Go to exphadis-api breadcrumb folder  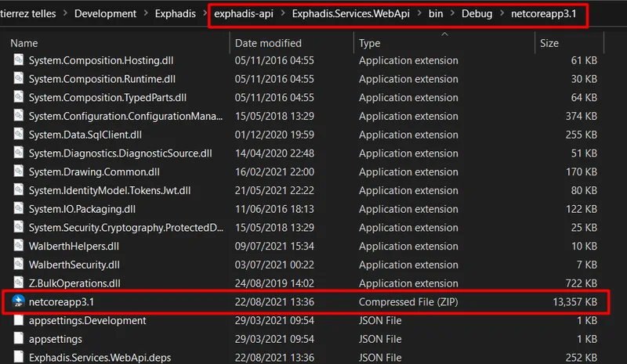(x=244, y=13)
